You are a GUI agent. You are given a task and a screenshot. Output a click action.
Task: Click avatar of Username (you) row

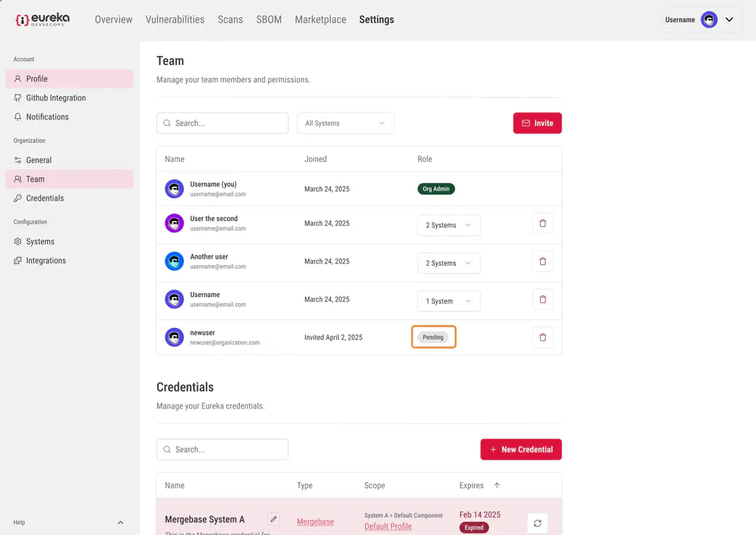click(174, 189)
